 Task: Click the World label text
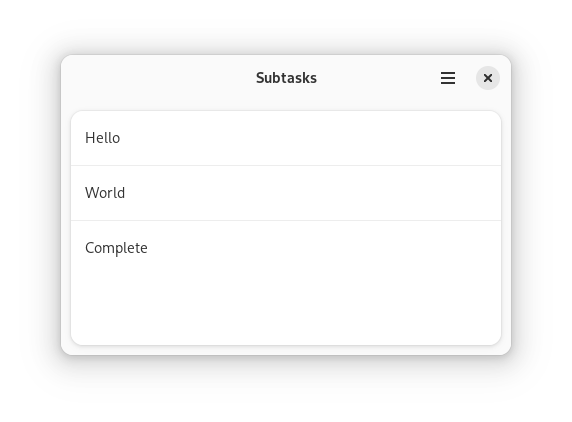105,193
